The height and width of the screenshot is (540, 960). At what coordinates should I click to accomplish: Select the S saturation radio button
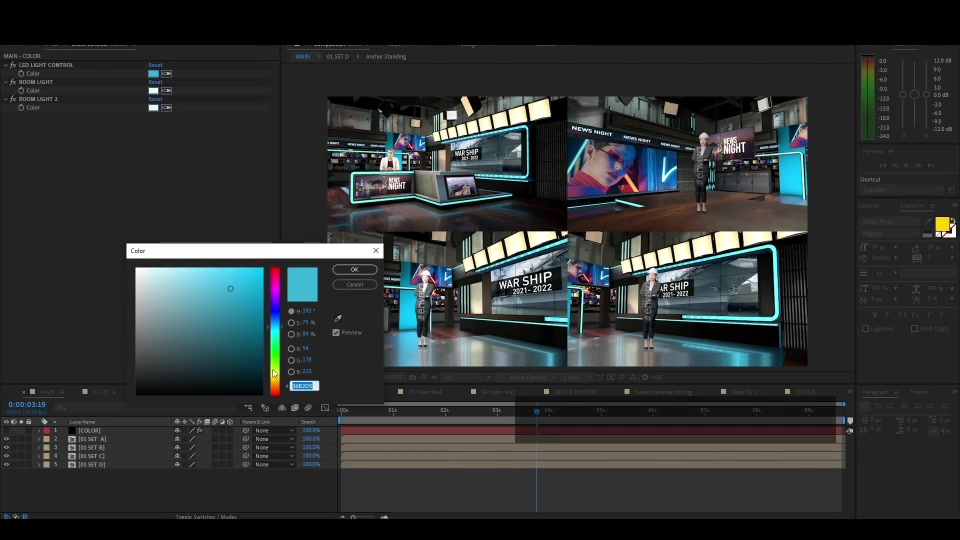(x=291, y=323)
